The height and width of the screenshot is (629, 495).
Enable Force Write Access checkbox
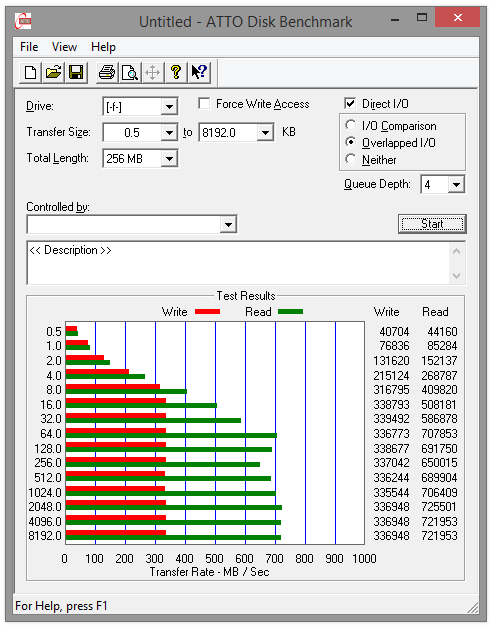point(204,104)
